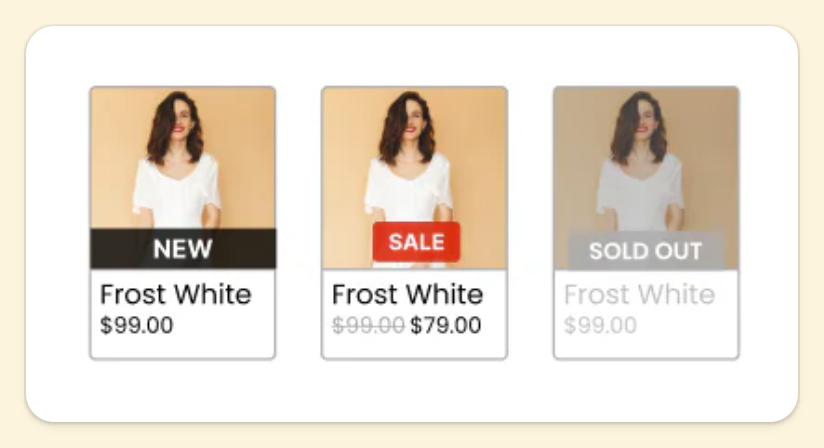
Task: Click the gray SOLD OUT badge
Action: (x=645, y=251)
